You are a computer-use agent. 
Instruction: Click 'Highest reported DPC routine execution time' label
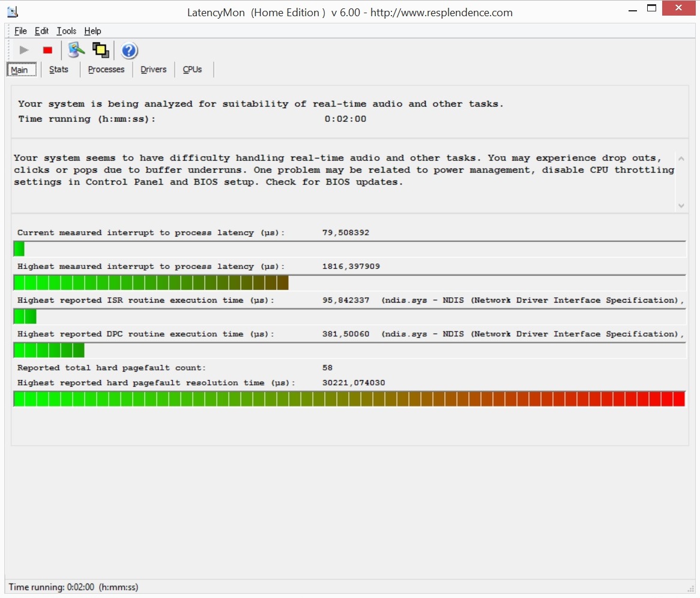click(145, 334)
